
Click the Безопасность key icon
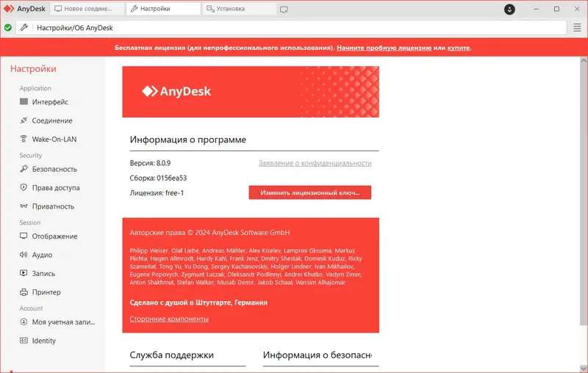24,169
